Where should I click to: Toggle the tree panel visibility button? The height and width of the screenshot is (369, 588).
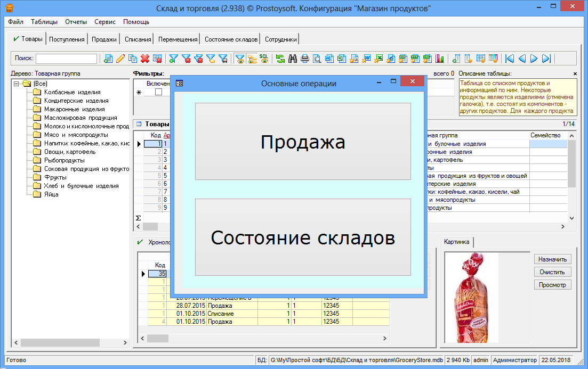252,59
